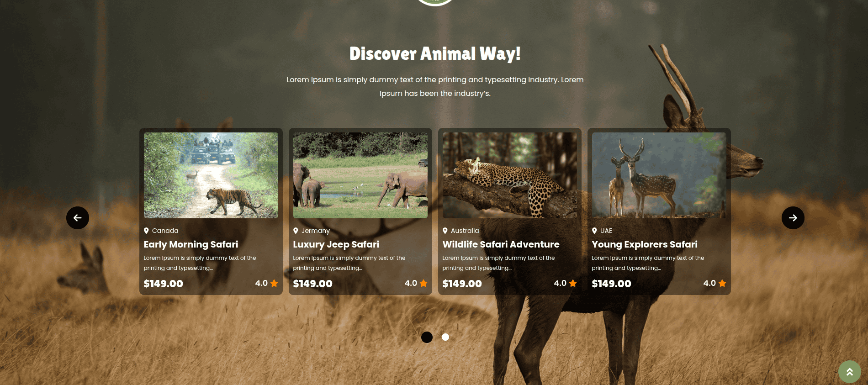868x385 pixels.
Task: Click the elephants thumbnail image
Action: tap(360, 175)
